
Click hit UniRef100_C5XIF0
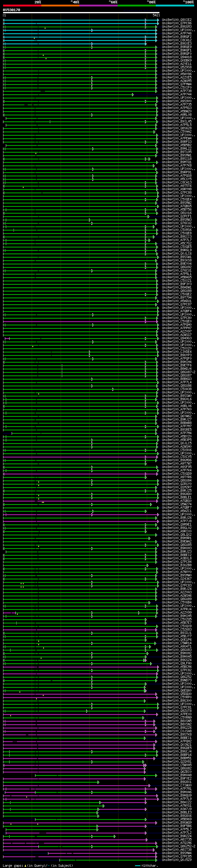[x=177, y=88]
